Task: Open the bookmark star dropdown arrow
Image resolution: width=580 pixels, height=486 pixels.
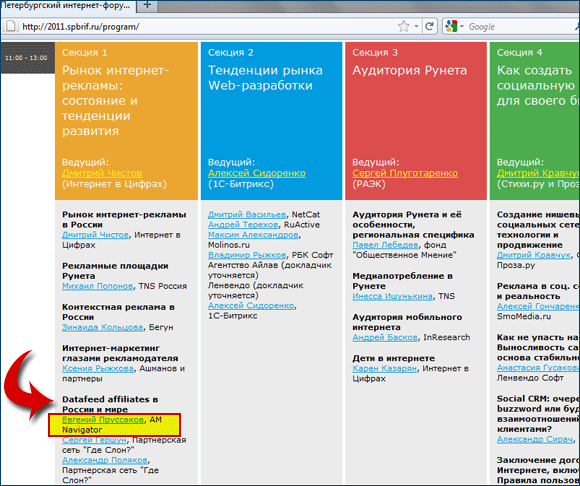Action: point(416,26)
